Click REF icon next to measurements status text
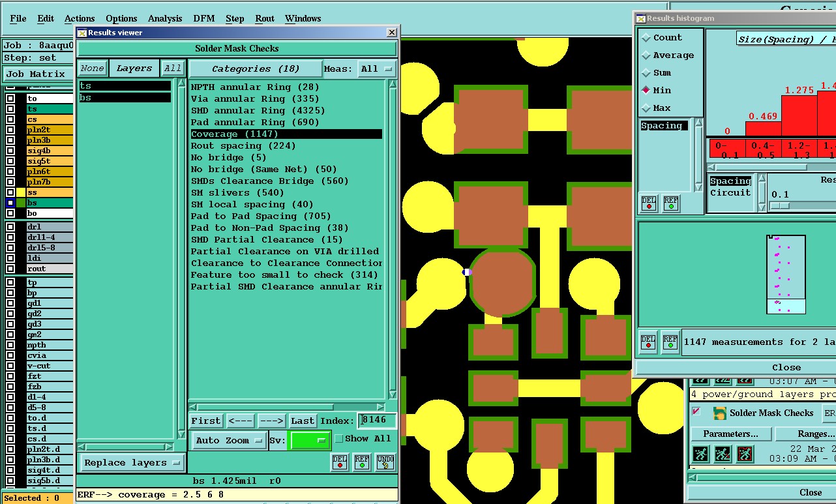 670,342
